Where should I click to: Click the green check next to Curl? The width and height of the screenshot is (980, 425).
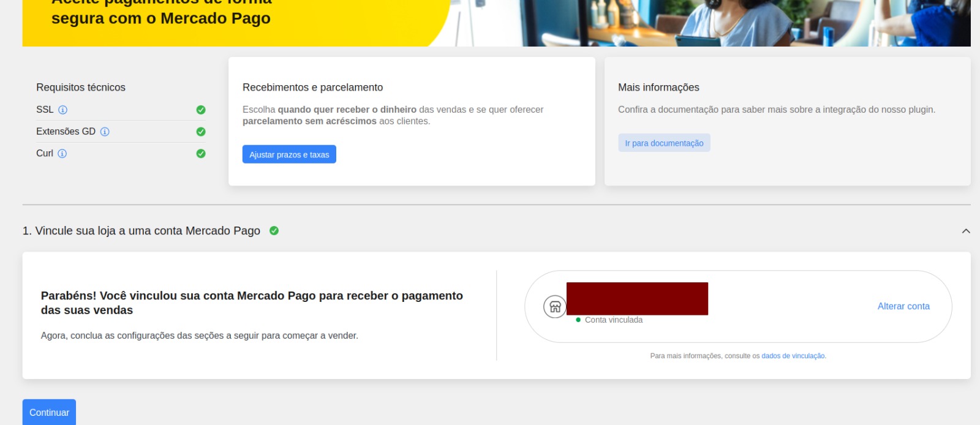tap(201, 154)
